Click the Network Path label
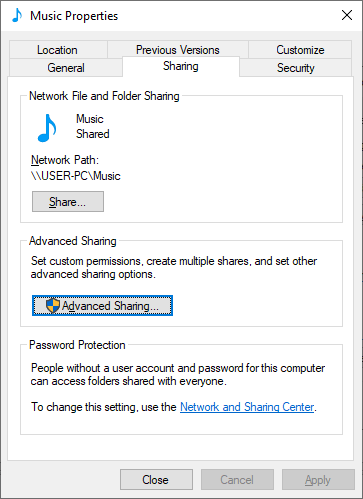This screenshot has width=363, height=499. [x=65, y=160]
